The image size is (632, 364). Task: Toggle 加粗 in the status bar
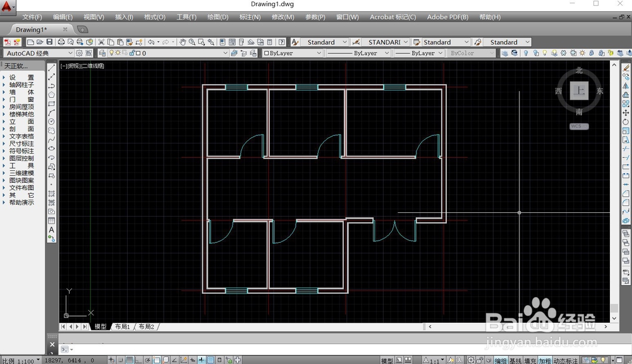click(545, 361)
